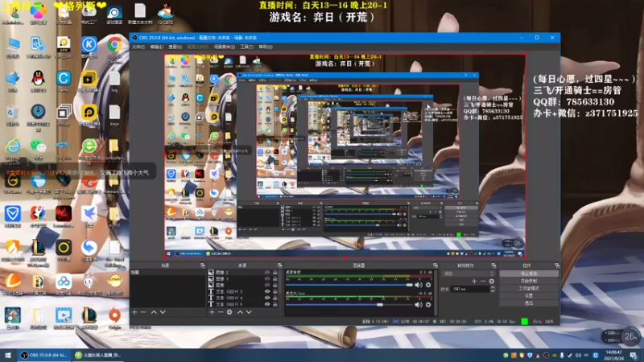Adjust the 麦克风/Aux volume slider
The width and height of the screenshot is (644, 362).
tap(349, 305)
